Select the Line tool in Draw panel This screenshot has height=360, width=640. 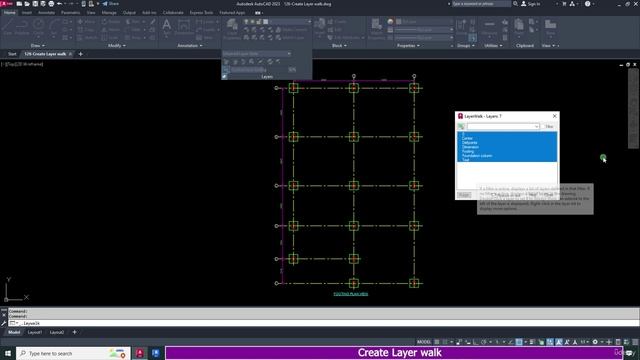(7, 27)
